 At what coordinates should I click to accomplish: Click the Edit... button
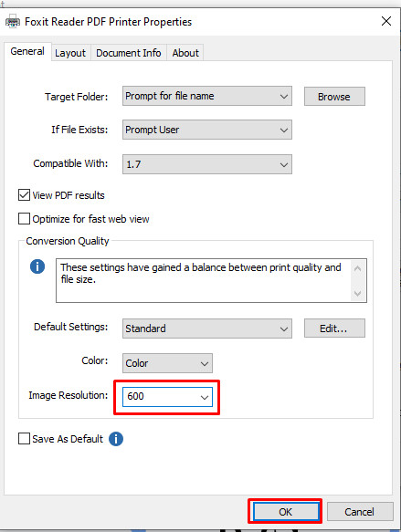point(334,329)
